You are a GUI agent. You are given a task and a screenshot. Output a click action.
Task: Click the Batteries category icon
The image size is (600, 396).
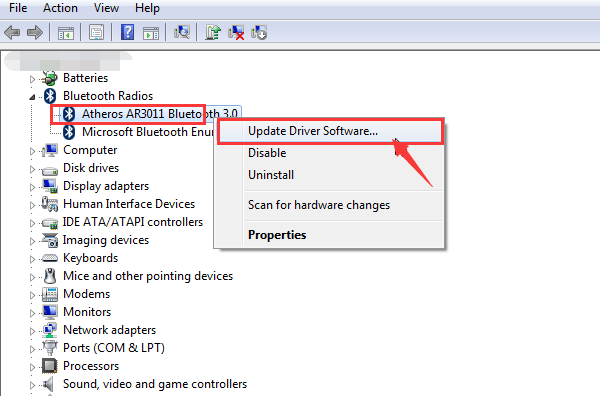pos(50,78)
